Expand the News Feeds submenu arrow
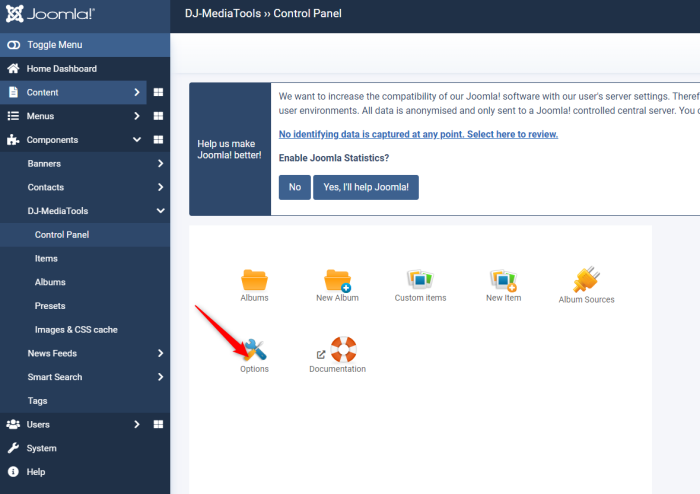This screenshot has height=494, width=700. 160,353
